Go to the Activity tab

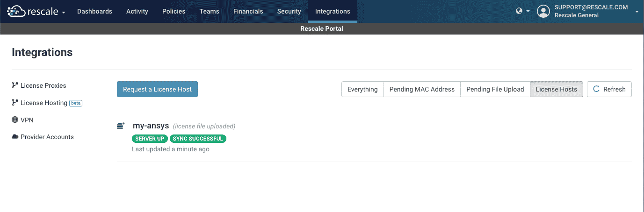pos(137,11)
